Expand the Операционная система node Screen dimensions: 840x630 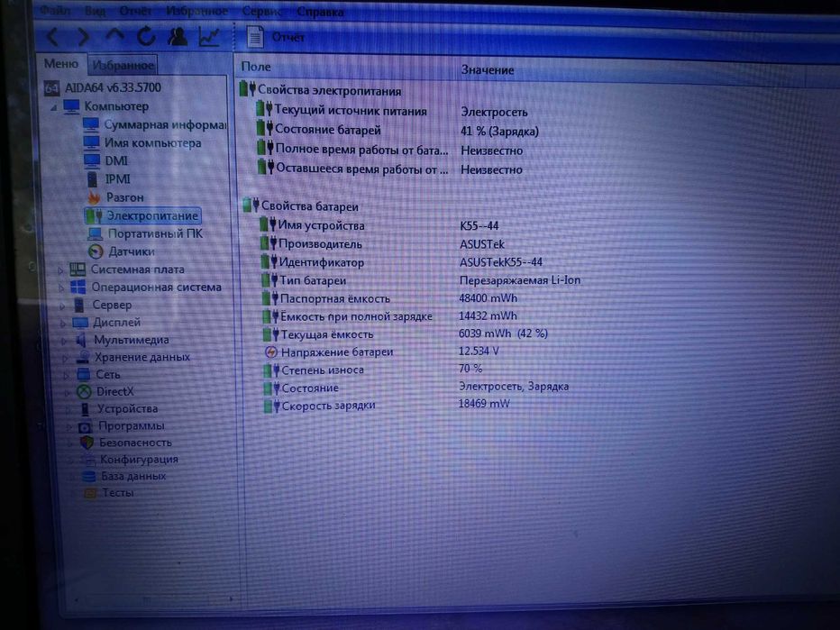61,288
